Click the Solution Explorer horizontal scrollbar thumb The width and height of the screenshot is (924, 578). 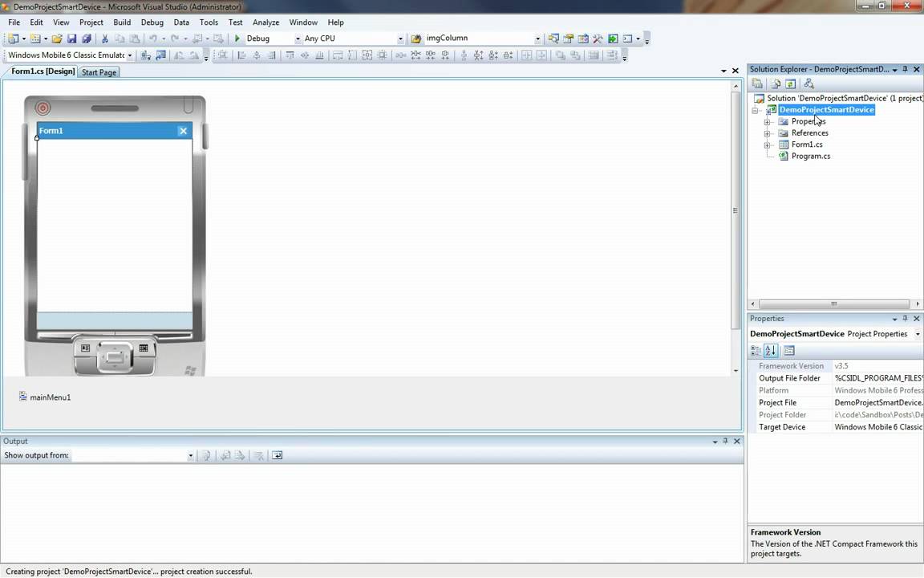[x=834, y=304]
